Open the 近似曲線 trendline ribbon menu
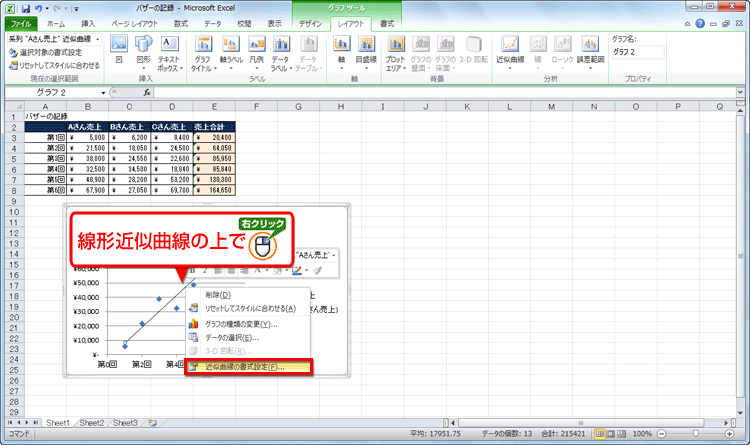The height and width of the screenshot is (445, 750). point(510,54)
